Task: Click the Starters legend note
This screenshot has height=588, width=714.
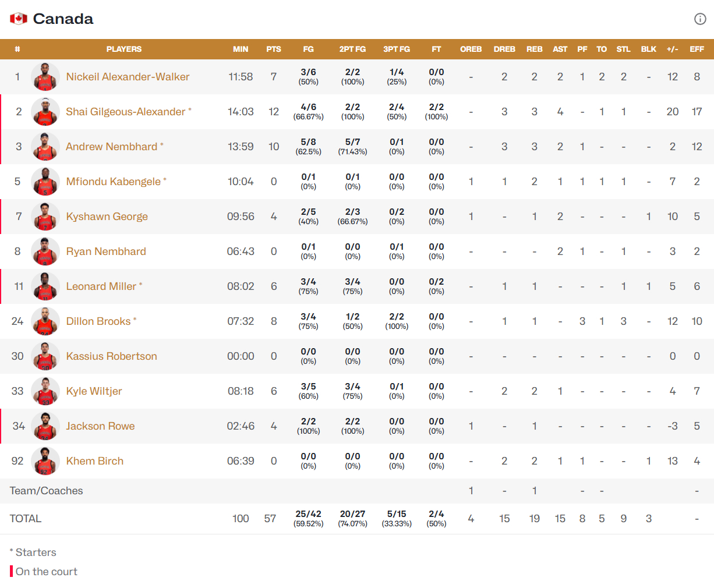Action: click(x=33, y=552)
